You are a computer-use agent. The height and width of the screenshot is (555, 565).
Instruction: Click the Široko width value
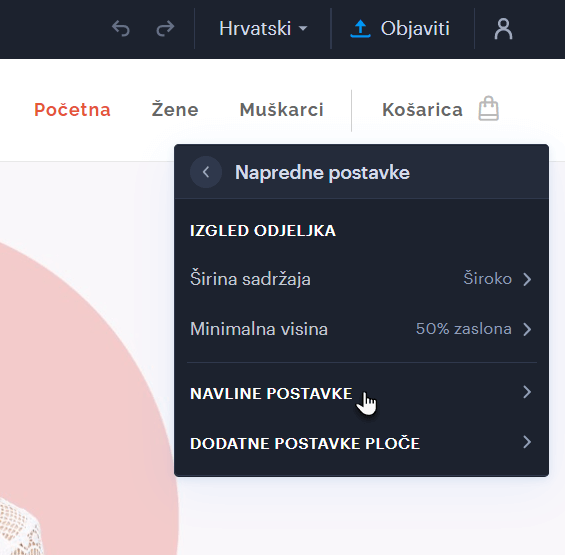(x=488, y=279)
